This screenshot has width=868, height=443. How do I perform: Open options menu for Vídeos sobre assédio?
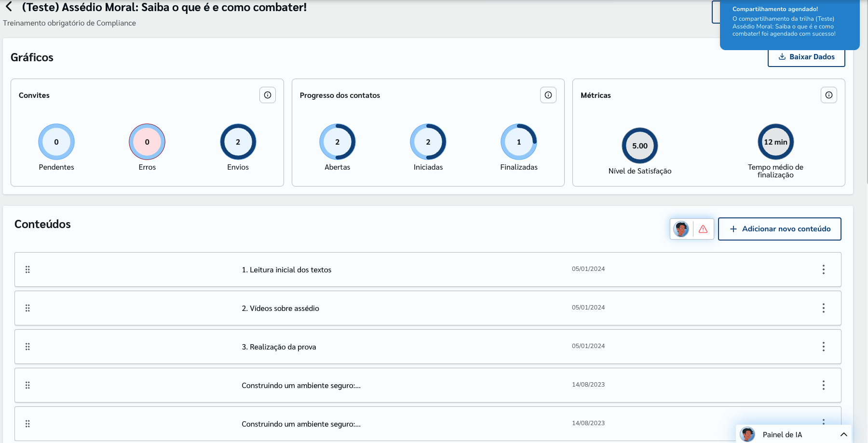tap(824, 308)
